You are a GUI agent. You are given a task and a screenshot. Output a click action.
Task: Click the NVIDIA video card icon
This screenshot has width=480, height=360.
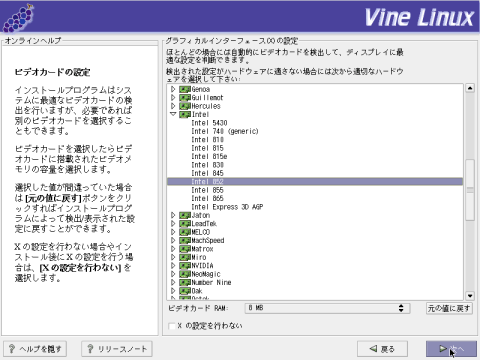pyautogui.click(x=185, y=266)
